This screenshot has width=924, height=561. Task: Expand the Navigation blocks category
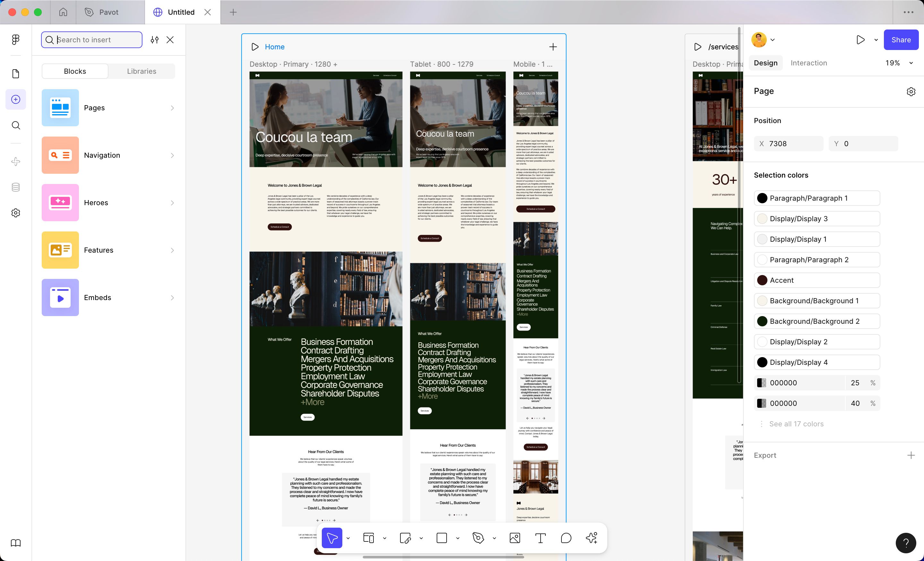108,155
